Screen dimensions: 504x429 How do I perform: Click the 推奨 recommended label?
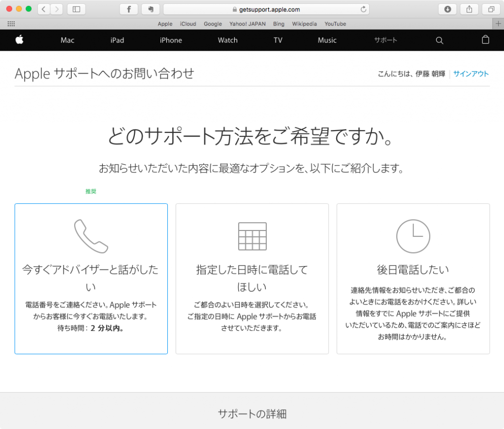(x=91, y=191)
